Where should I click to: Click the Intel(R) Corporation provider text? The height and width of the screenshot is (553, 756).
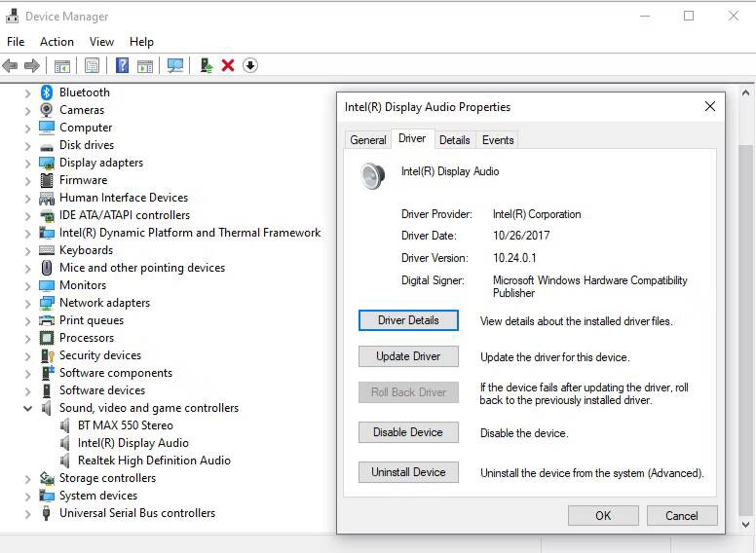pyautogui.click(x=537, y=214)
